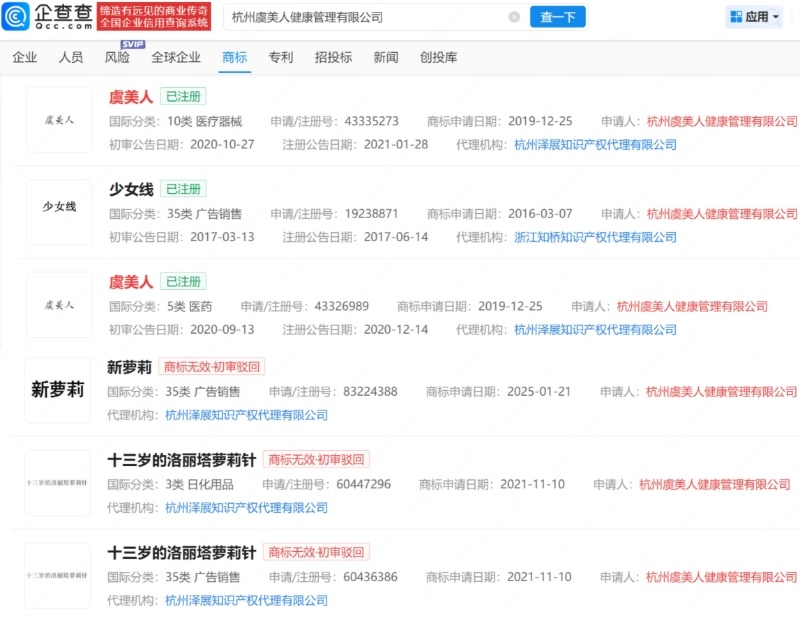800x618 pixels.
Task: Open the 新萝莉 trademark thumbnail
Action: pyautogui.click(x=57, y=390)
